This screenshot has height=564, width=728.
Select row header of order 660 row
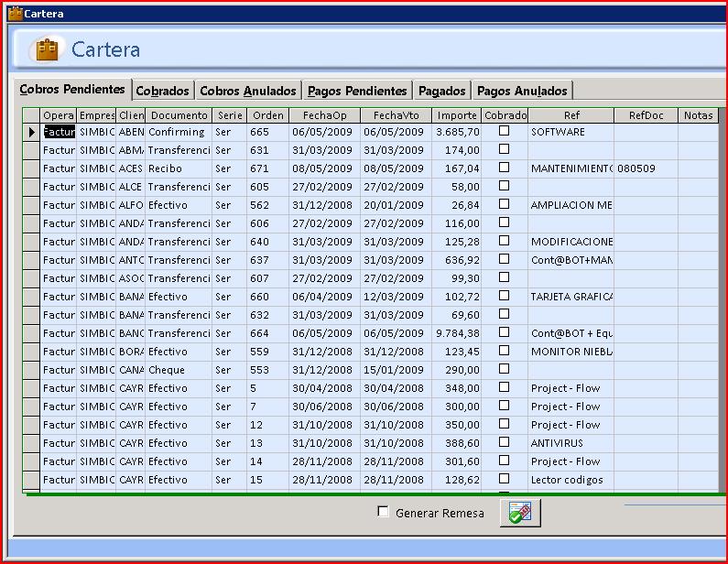tap(31, 297)
